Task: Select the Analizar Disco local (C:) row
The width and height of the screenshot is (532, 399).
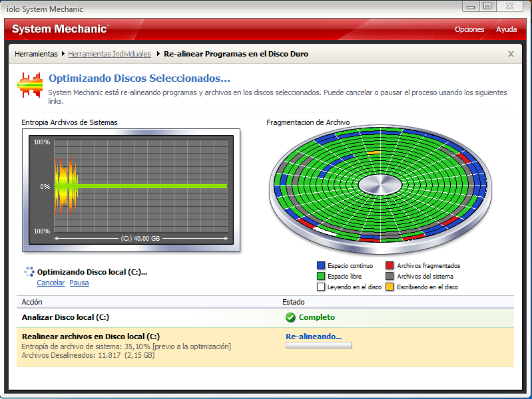Action: coord(265,318)
